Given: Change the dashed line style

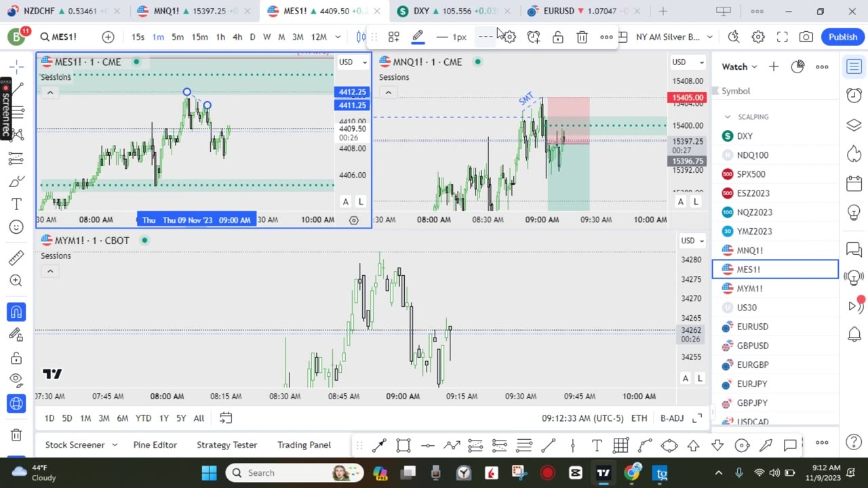Looking at the screenshot, I should (486, 37).
